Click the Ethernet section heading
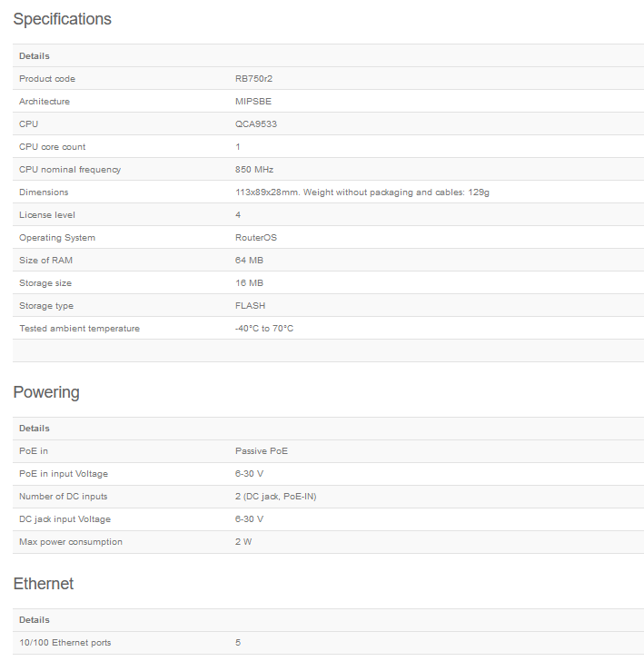 point(44,584)
